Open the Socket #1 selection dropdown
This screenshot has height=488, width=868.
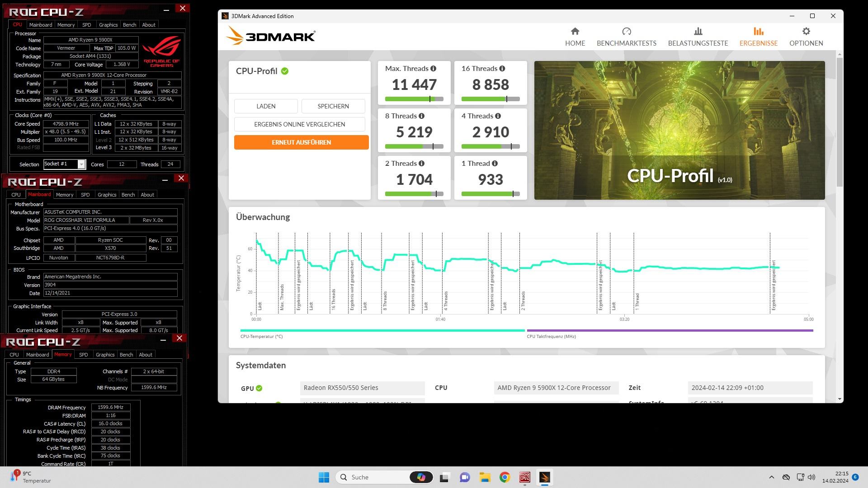(81, 164)
